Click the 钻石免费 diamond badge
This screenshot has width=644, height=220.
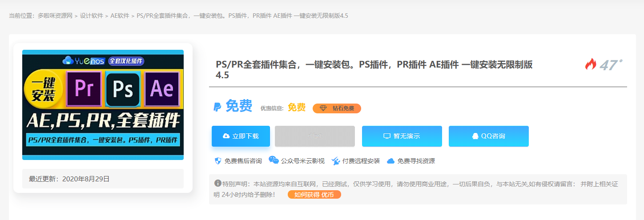pos(337,108)
